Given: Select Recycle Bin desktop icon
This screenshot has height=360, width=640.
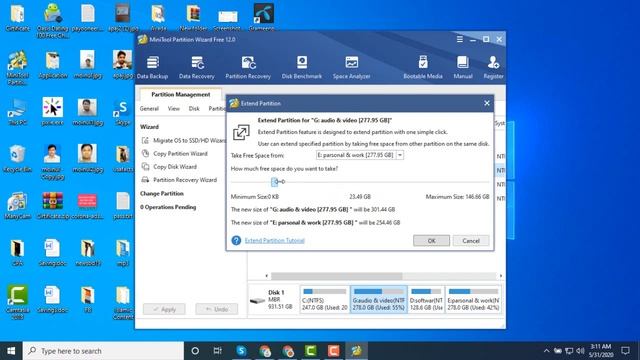Looking at the screenshot, I should pos(17,158).
